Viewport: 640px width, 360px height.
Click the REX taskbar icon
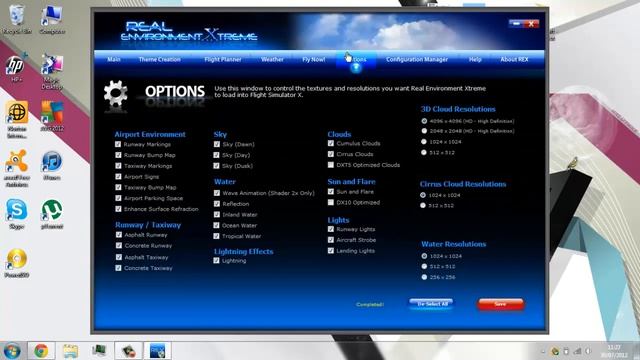pos(158,351)
